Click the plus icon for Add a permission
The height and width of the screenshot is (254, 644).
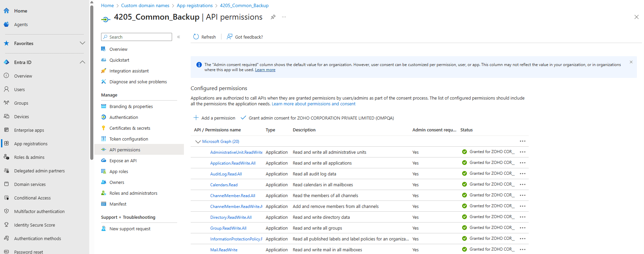(x=196, y=118)
